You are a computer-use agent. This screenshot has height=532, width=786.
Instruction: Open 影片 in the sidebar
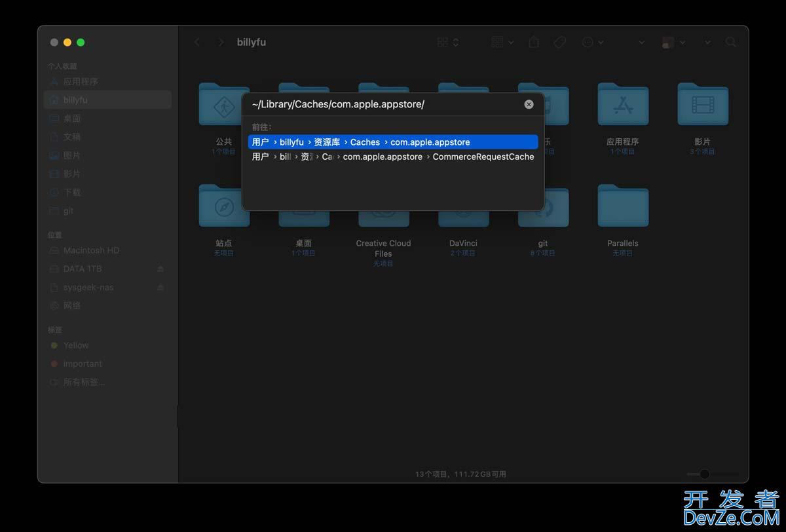(x=107, y=174)
